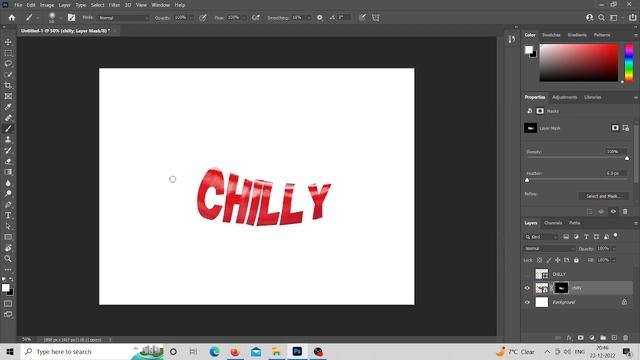
Task: Toggle pressure for opacity button
Action: tap(203, 18)
